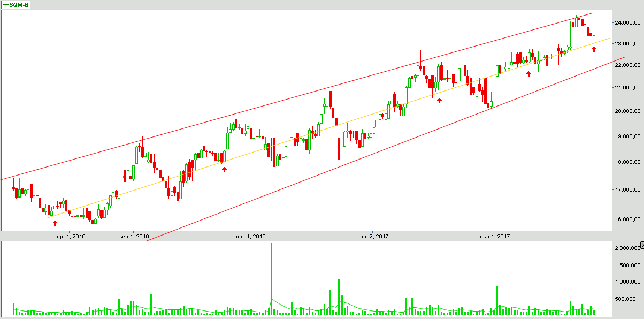This screenshot has width=644, height=319.
Task: Click the sep 1, 2016 date label
Action: (134, 236)
